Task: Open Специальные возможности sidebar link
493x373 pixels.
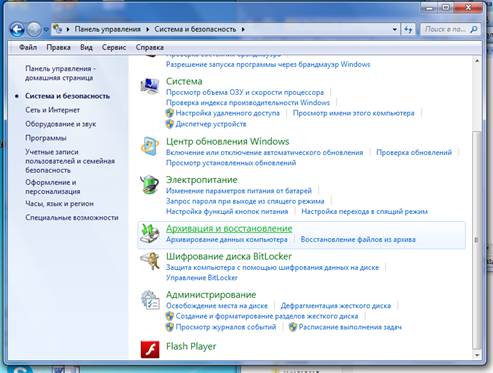Action: (x=72, y=218)
